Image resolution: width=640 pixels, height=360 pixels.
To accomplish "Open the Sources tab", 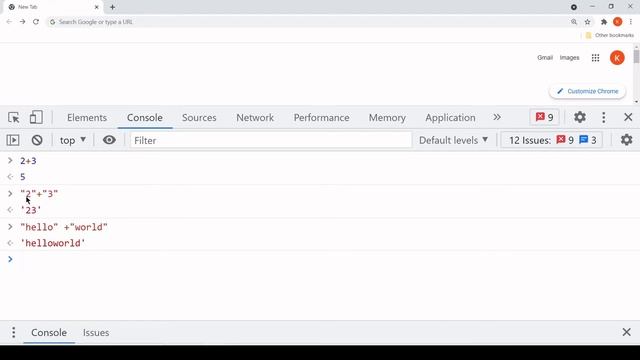I will (x=199, y=118).
